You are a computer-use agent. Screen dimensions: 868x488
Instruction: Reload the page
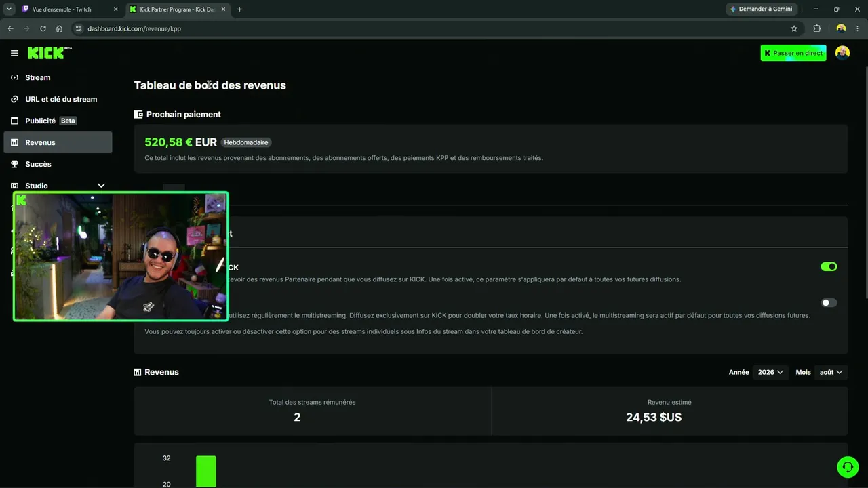[x=43, y=28]
